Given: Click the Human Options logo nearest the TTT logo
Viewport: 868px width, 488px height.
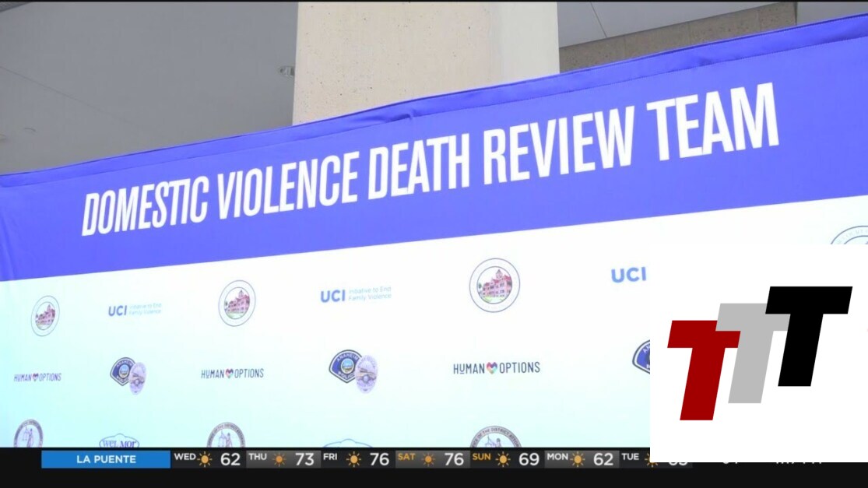Looking at the screenshot, I should click(497, 368).
